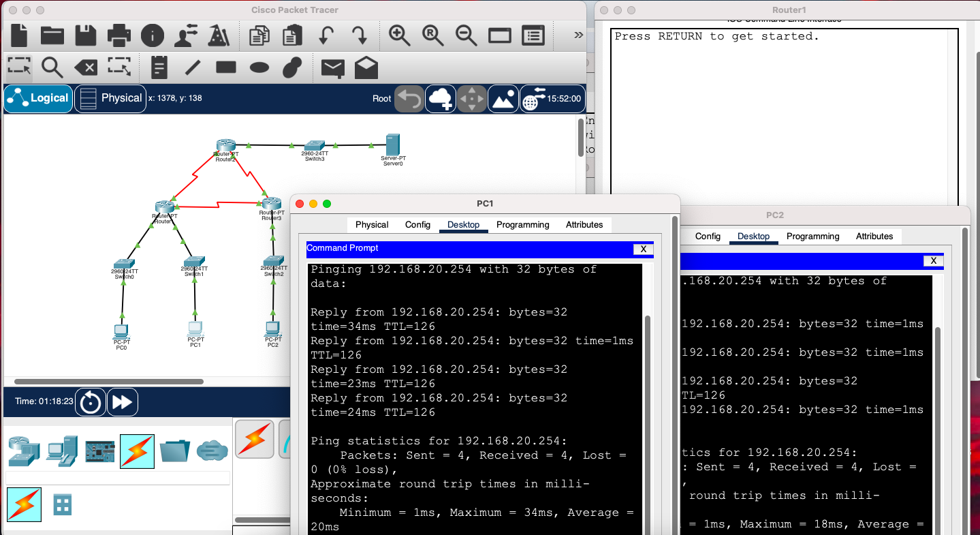The height and width of the screenshot is (535, 980).
Task: Select Network Devices category icon
Action: coord(25,451)
